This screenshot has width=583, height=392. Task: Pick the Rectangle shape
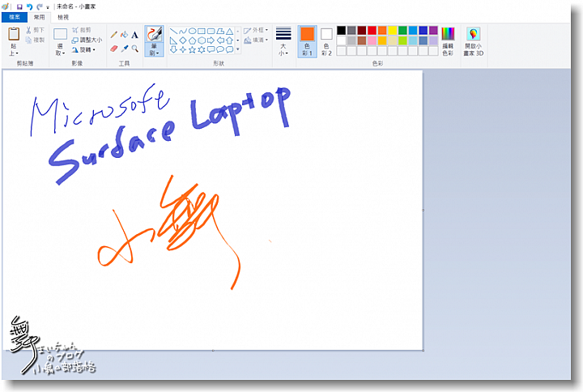point(201,32)
